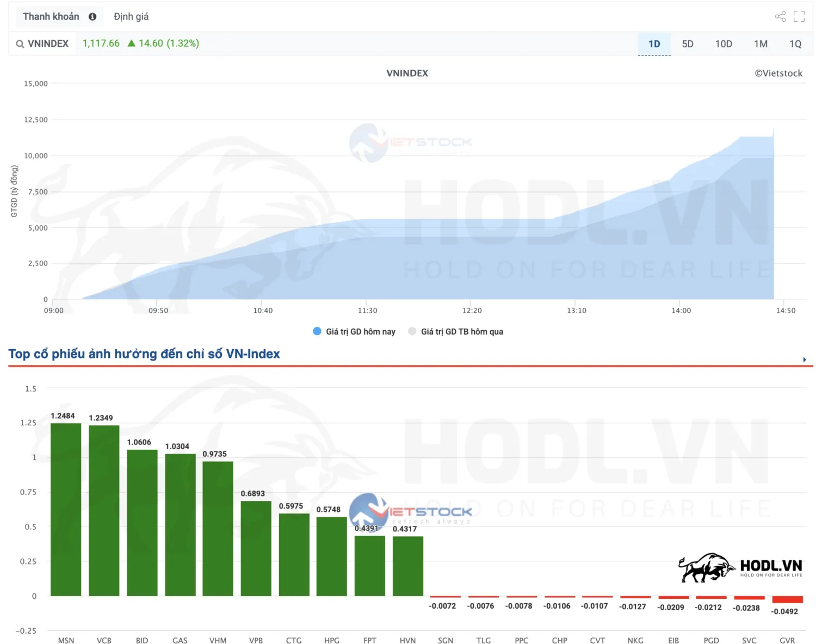Toggle the 'Giá trị GD hôm nay' legend series

coord(355,331)
